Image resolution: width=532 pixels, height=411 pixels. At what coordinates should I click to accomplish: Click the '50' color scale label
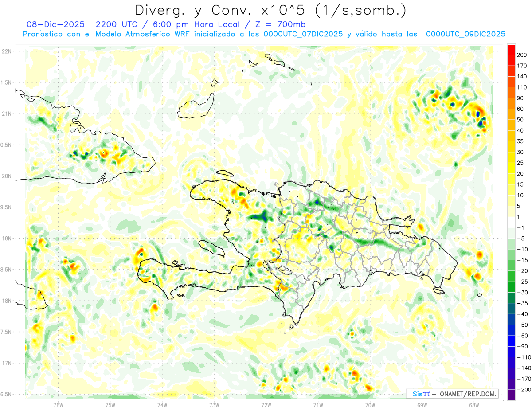click(520, 120)
